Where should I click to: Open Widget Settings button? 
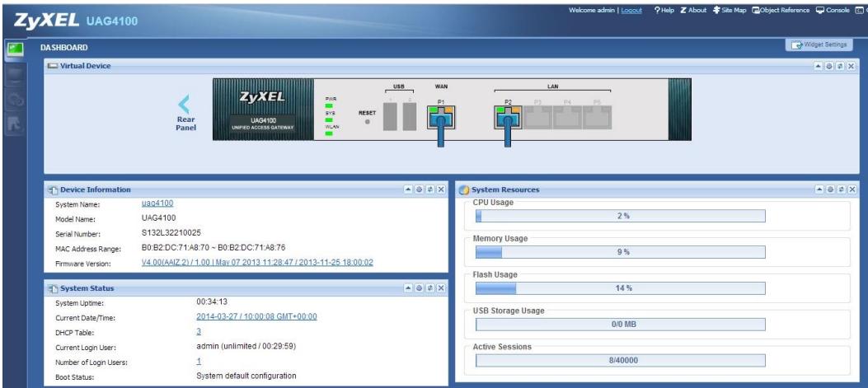click(x=819, y=44)
